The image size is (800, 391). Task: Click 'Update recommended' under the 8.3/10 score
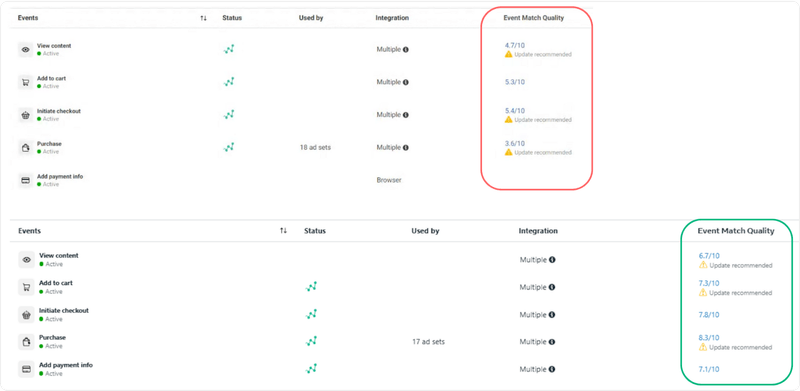pyautogui.click(x=740, y=348)
